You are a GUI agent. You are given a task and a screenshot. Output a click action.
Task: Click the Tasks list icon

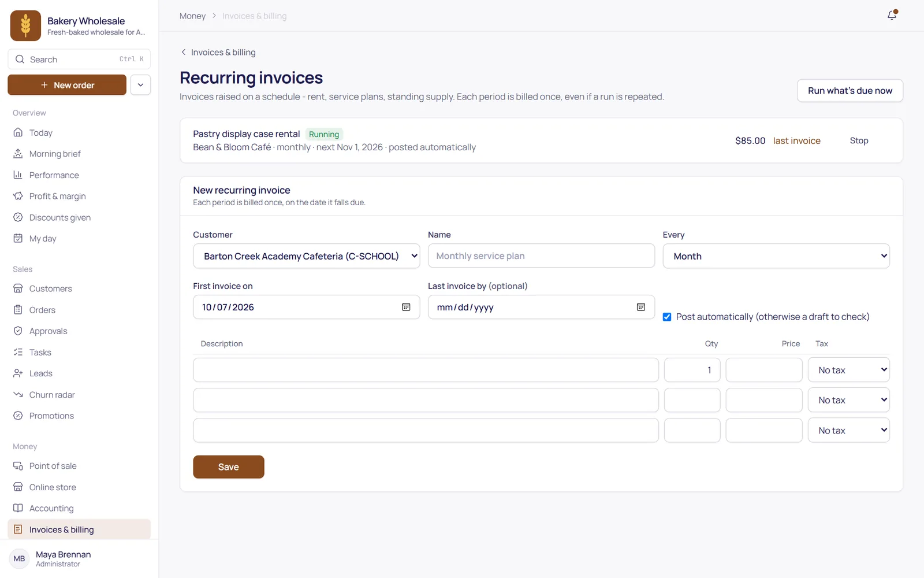click(x=18, y=352)
